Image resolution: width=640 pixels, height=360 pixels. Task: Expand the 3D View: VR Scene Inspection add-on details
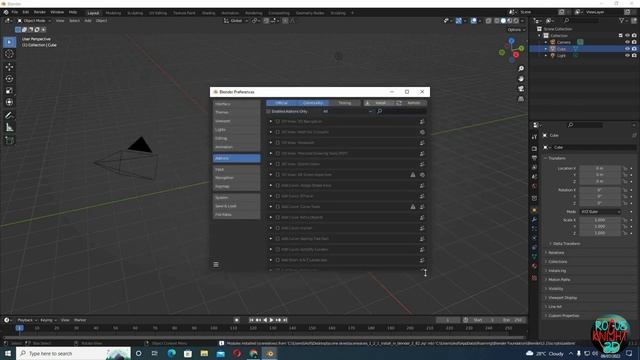click(x=271, y=175)
